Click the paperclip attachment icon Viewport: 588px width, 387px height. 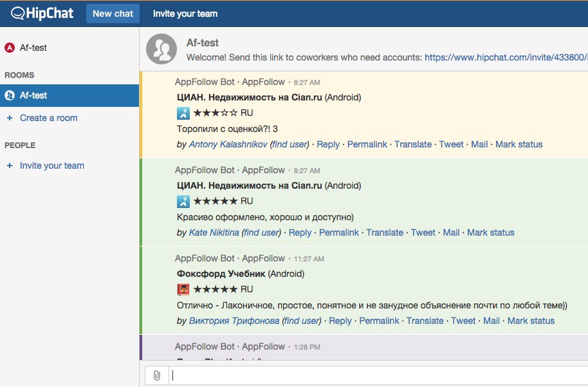156,375
